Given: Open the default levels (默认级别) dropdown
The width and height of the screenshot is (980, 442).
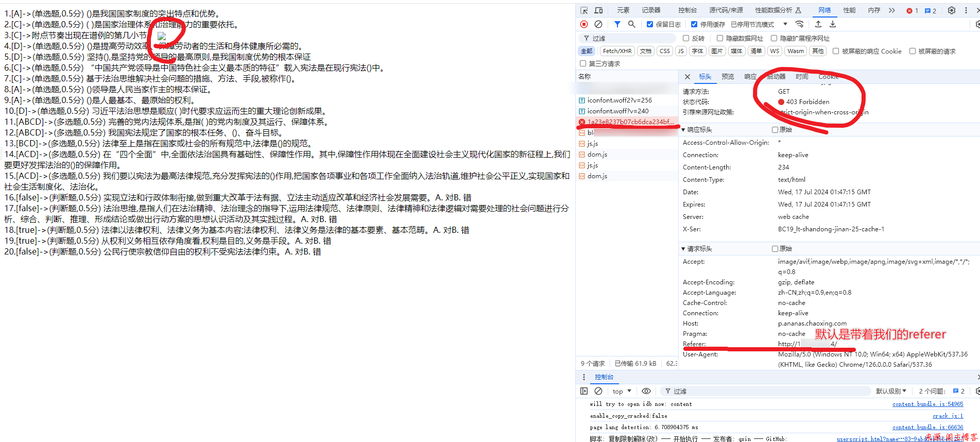Looking at the screenshot, I should click(891, 391).
